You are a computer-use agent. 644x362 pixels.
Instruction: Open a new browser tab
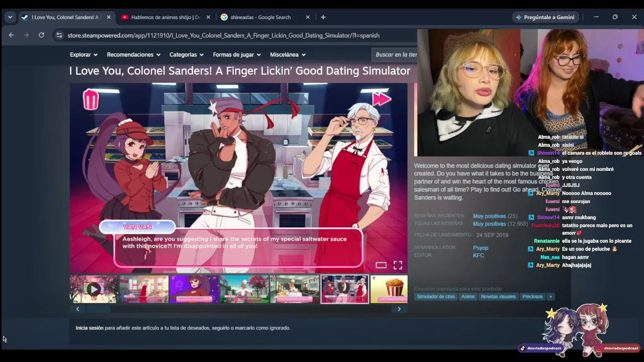click(323, 17)
